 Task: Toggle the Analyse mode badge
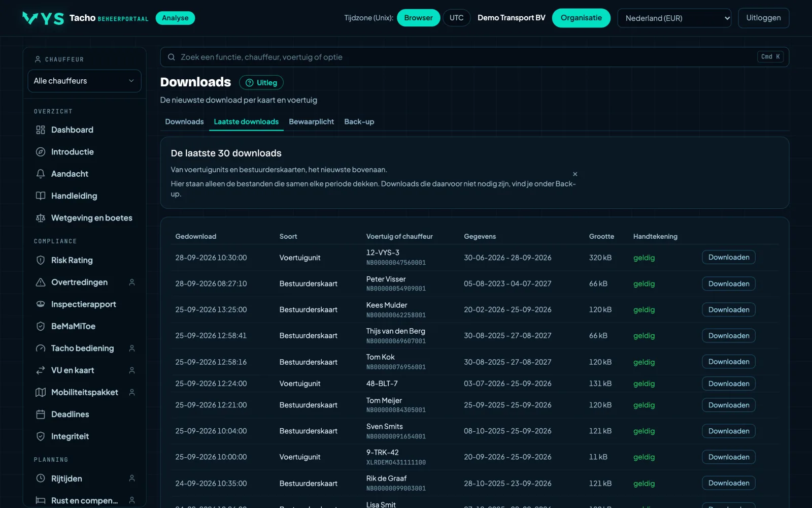click(x=175, y=18)
